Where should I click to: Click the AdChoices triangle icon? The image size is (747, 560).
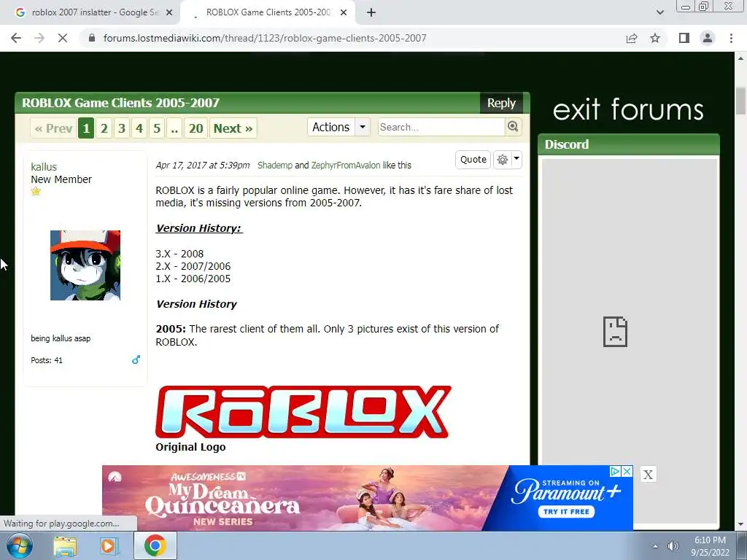[616, 471]
